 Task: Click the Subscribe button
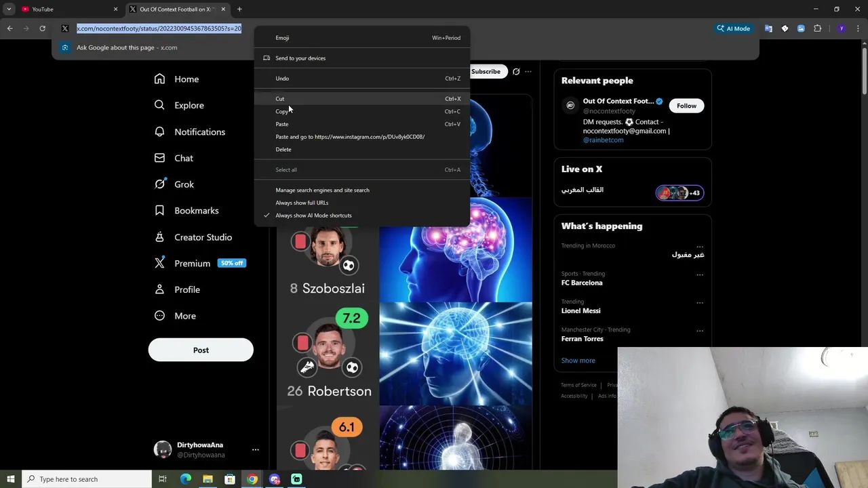pyautogui.click(x=486, y=71)
